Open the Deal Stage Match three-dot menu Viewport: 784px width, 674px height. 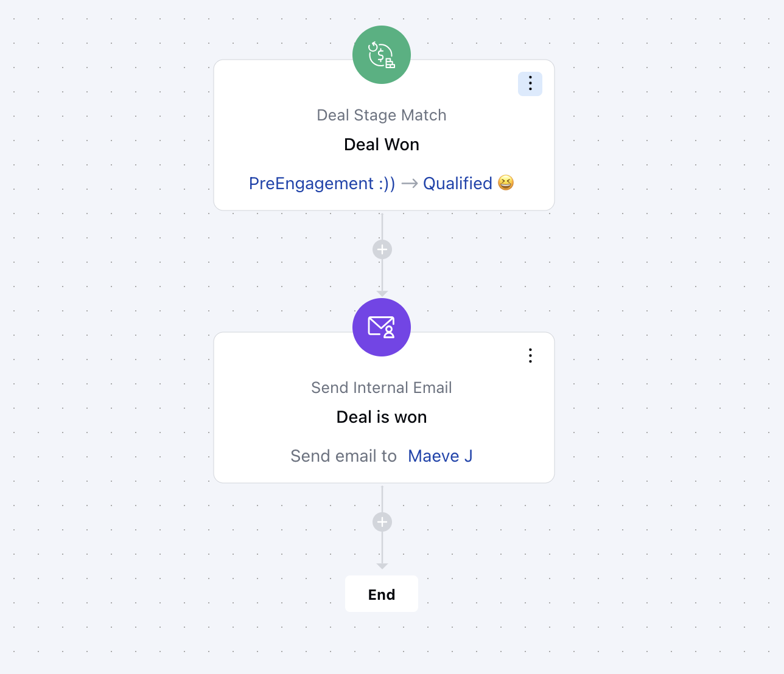click(x=530, y=83)
